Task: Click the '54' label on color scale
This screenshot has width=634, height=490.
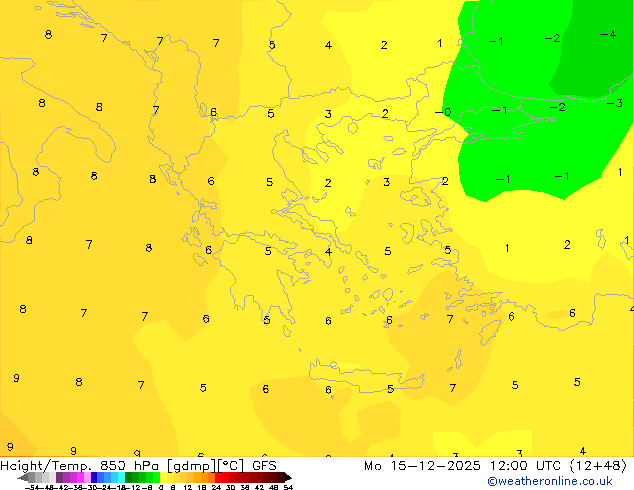Action: 288,487
